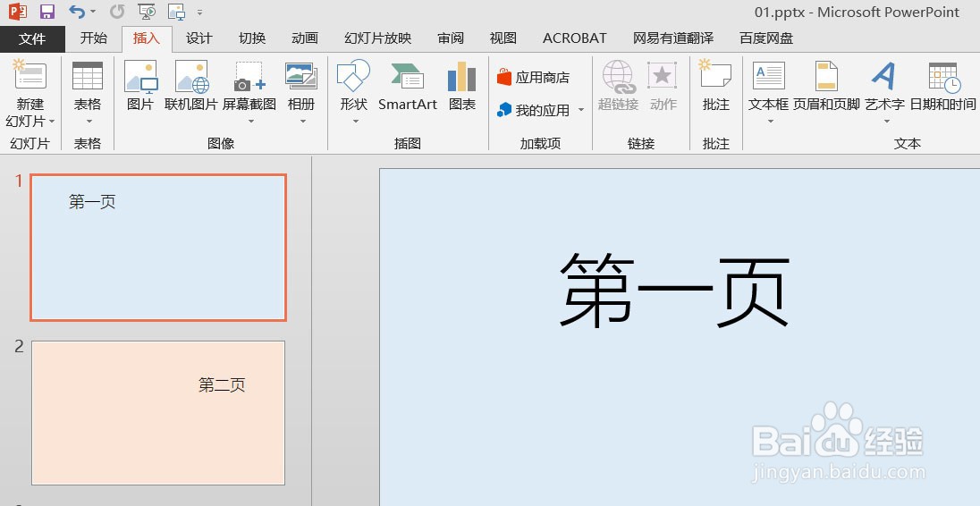
Task: Open the 网易有道翻译 tab
Action: coord(673,38)
